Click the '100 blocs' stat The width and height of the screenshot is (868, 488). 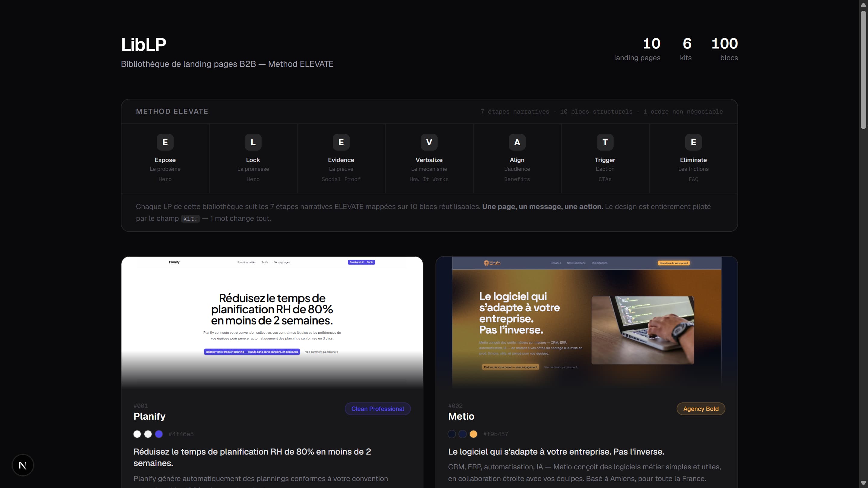coord(725,49)
